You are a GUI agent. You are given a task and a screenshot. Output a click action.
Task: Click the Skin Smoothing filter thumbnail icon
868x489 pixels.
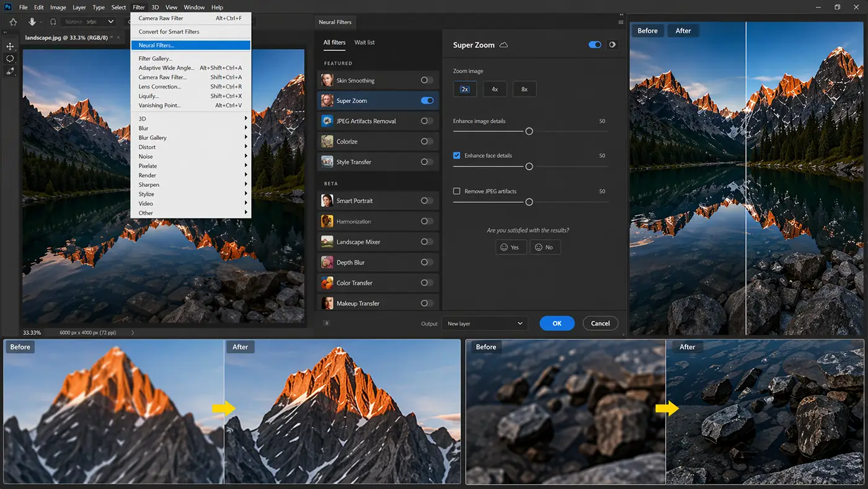click(x=327, y=80)
